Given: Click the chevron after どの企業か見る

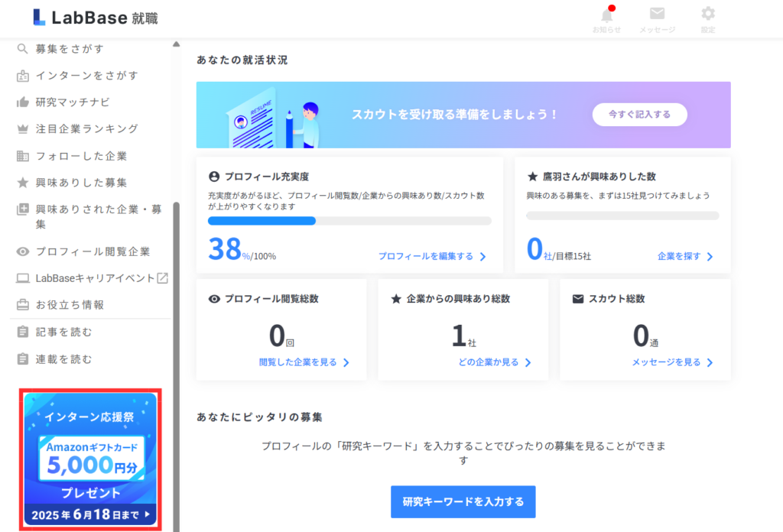Looking at the screenshot, I should pyautogui.click(x=528, y=363).
